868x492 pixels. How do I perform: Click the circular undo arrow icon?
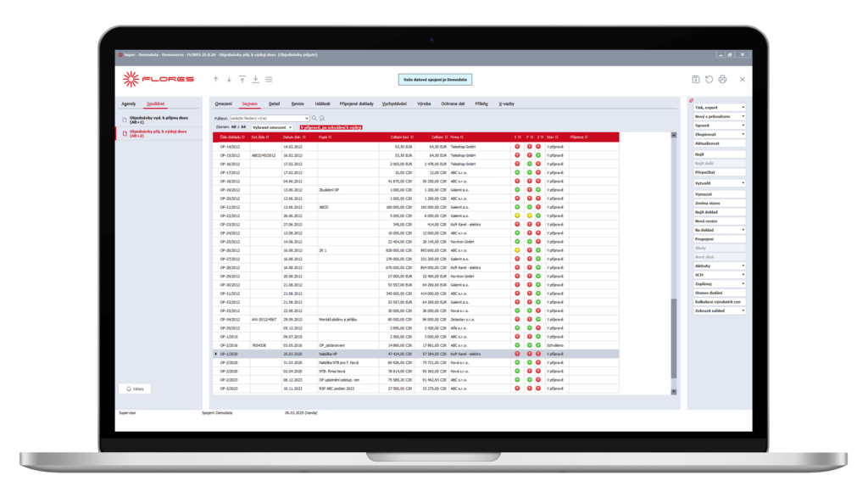pyautogui.click(x=709, y=79)
